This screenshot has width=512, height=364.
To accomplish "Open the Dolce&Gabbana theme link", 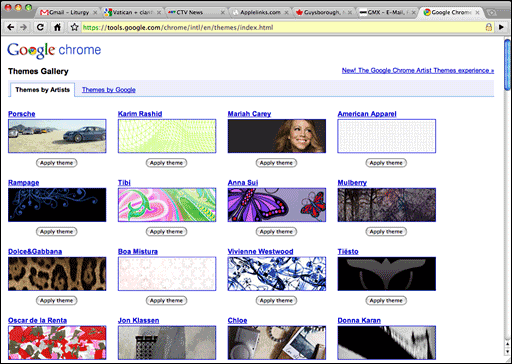I will pos(35,251).
